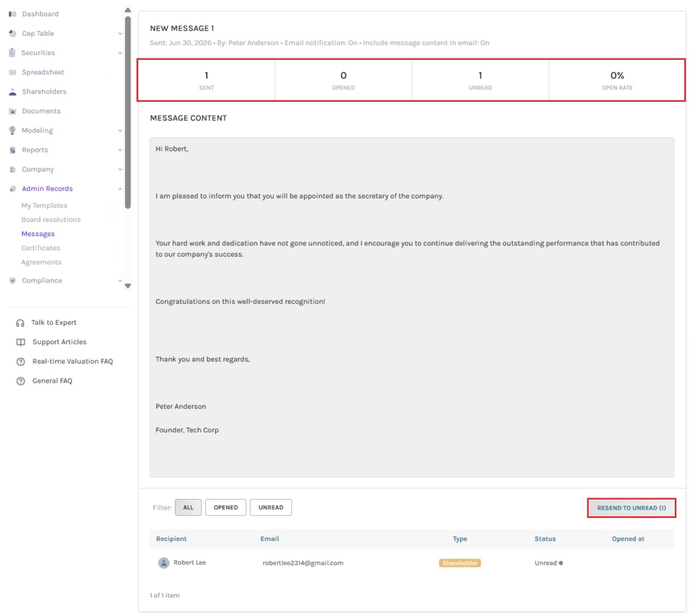
Task: Click RESEND TO UNREAD (1) button
Action: [x=631, y=508]
